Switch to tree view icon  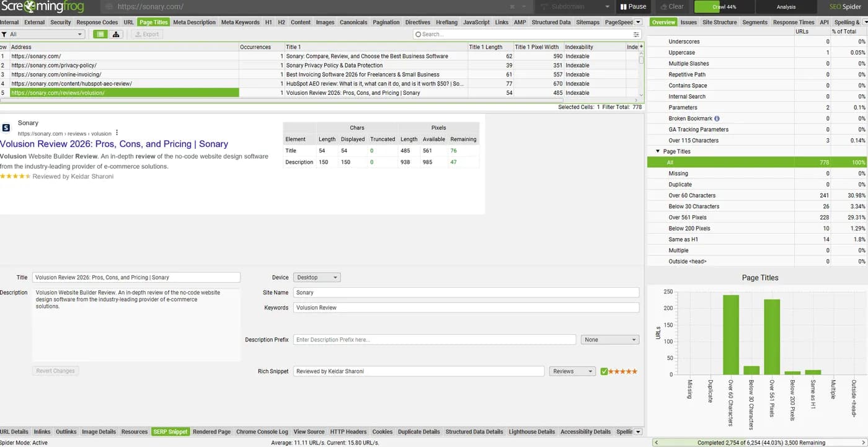(x=116, y=34)
